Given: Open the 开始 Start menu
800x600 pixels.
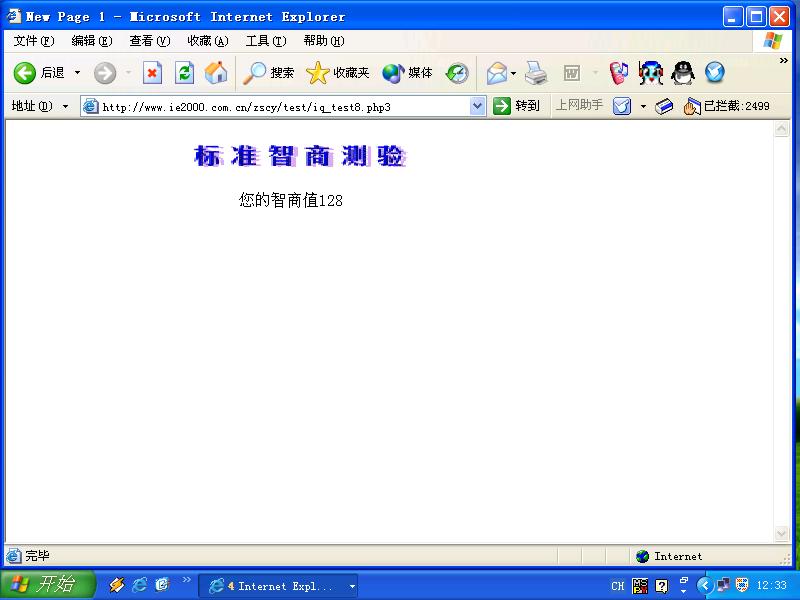Looking at the screenshot, I should coord(47,584).
